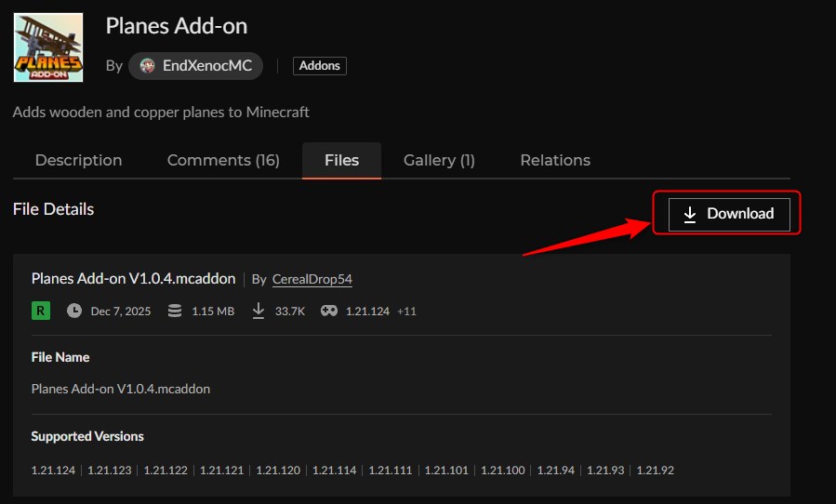Screen dimensions: 836x504
Task: Click the green R release badge
Action: [41, 311]
